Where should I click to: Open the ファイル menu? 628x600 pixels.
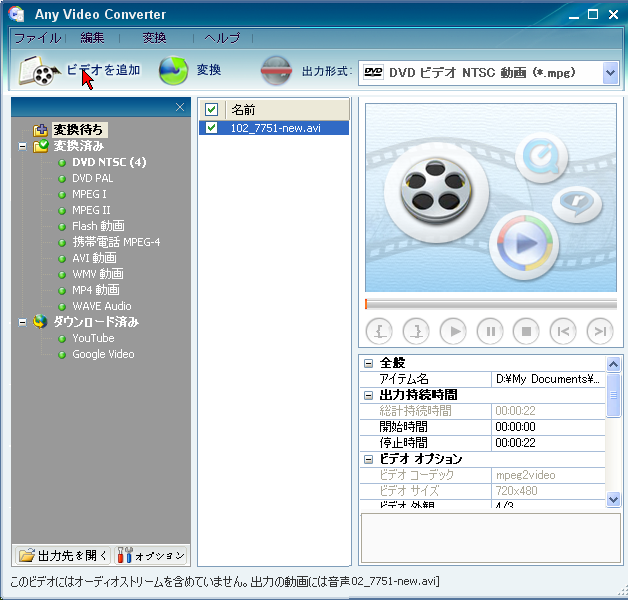click(37, 38)
